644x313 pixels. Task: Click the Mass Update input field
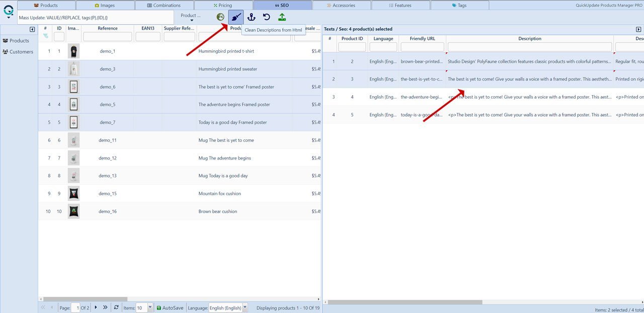96,18
